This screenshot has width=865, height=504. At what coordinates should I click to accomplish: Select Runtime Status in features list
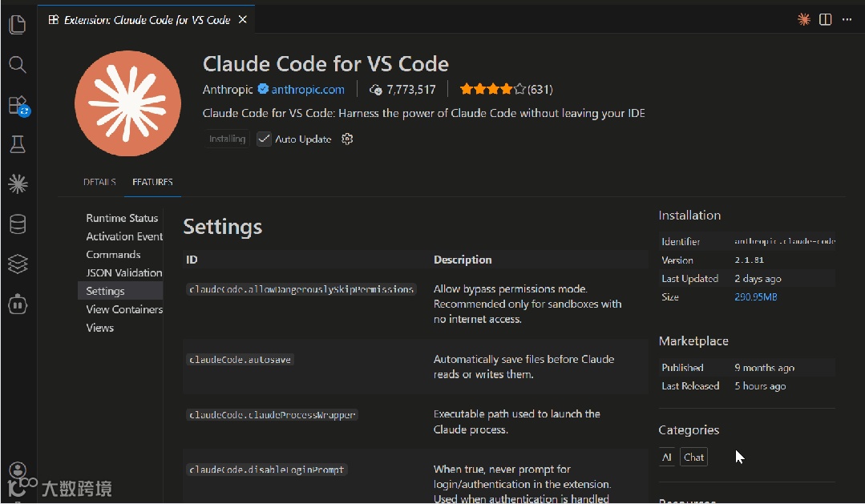click(x=122, y=218)
